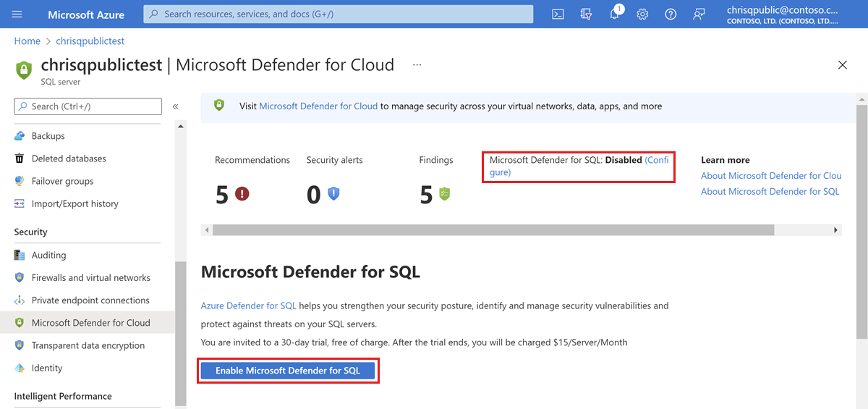Open the Notifications bell icon
This screenshot has height=409, width=868.
pyautogui.click(x=614, y=14)
